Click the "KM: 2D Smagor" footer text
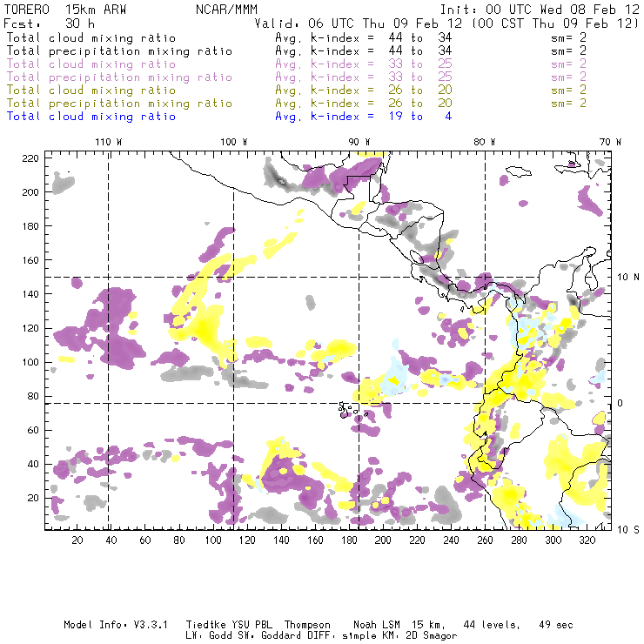The width and height of the screenshot is (644, 644). pyautogui.click(x=419, y=635)
